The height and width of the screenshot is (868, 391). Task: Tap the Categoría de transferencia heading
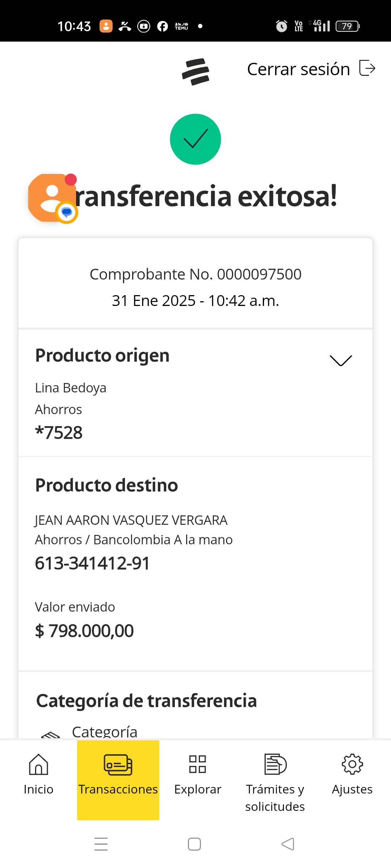[146, 701]
